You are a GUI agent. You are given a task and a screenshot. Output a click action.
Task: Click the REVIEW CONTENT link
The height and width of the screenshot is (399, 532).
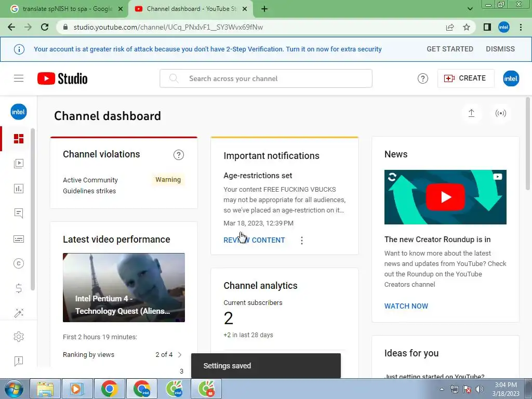pos(254,240)
